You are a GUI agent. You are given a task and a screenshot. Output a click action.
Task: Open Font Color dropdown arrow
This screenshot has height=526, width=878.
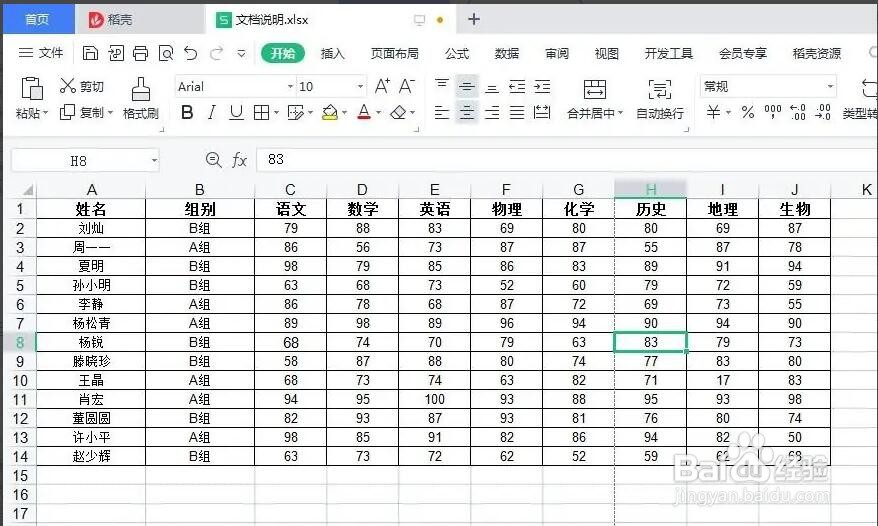coord(378,113)
